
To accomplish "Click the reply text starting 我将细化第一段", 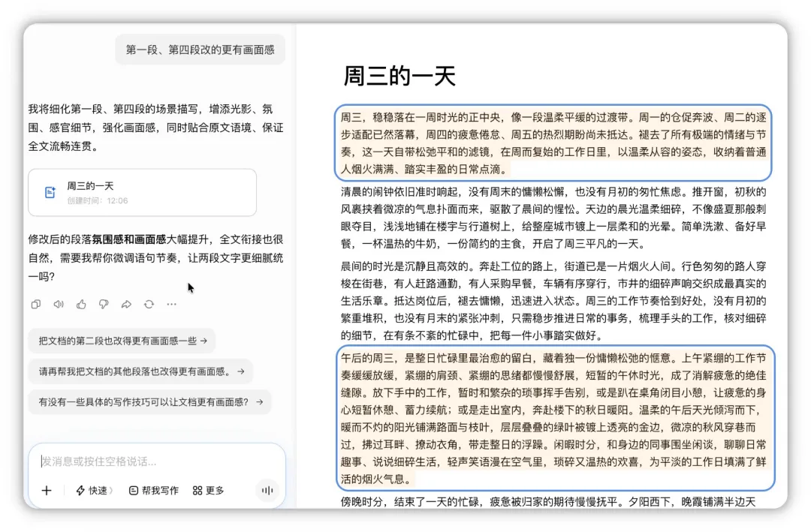I will pos(155,128).
